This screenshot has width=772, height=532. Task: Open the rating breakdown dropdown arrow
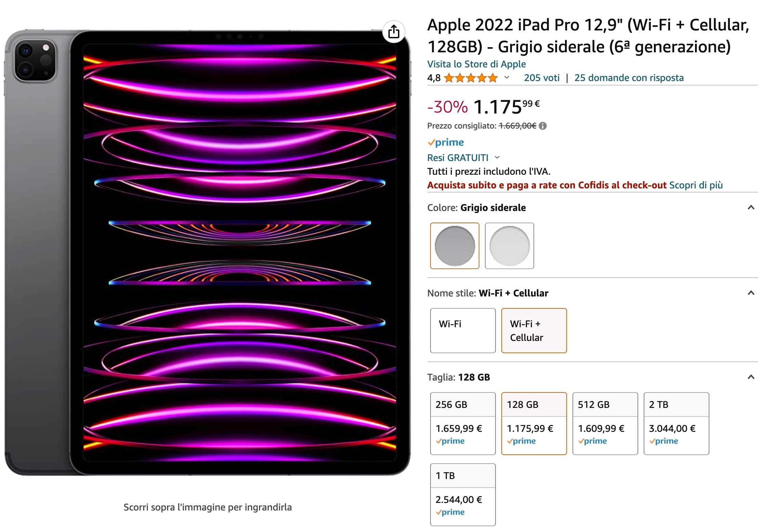coord(507,78)
